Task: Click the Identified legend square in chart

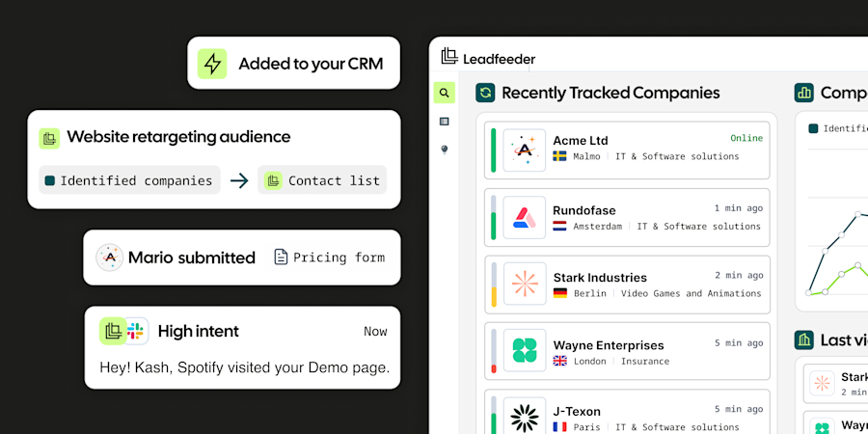Action: [813, 128]
